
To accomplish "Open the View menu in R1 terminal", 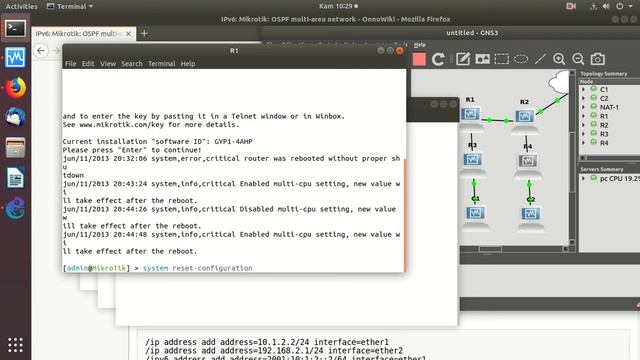I will [x=108, y=64].
